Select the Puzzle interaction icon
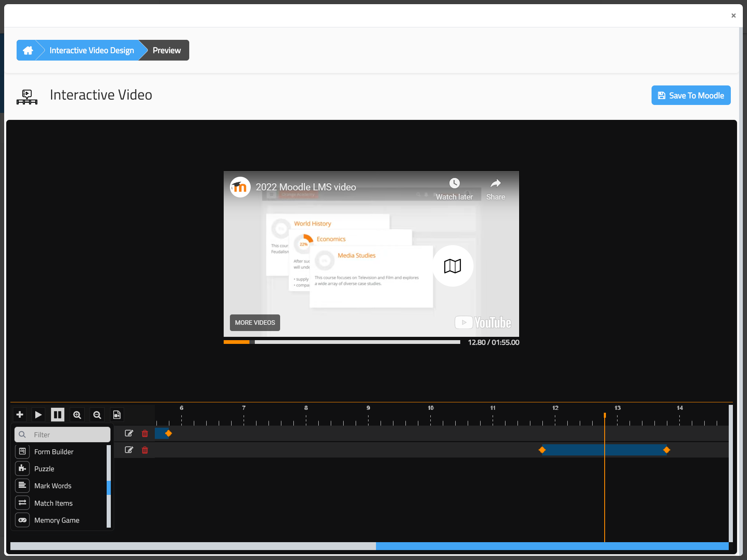This screenshot has width=747, height=560. (x=22, y=468)
